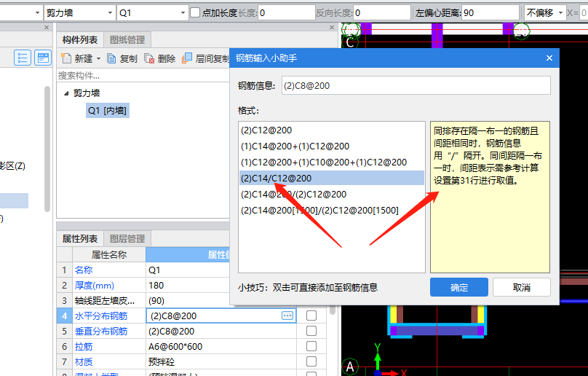Click the 水平分布钢筋 property label
The height and width of the screenshot is (376, 588).
(101, 316)
